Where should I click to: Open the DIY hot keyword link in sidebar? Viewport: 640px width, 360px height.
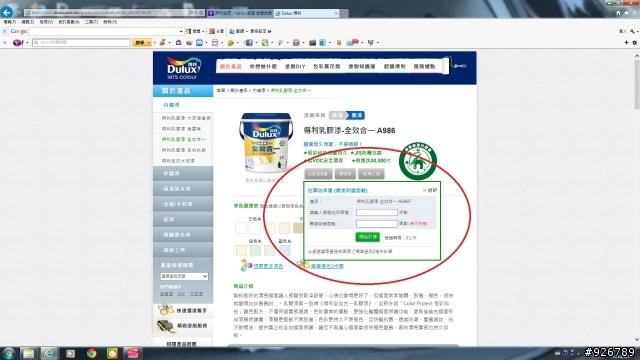click(181, 294)
